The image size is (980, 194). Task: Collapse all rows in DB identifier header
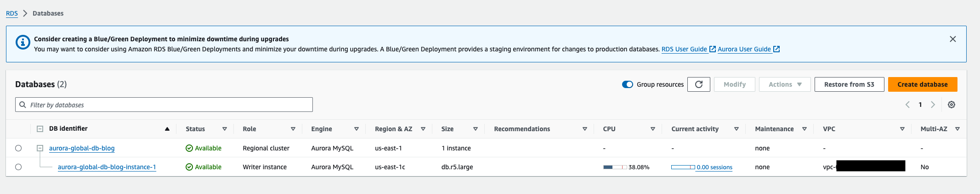coord(40,129)
